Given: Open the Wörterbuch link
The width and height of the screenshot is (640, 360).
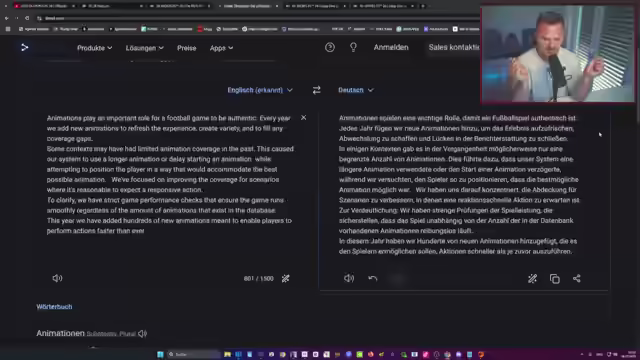Looking at the screenshot, I should (x=54, y=307).
